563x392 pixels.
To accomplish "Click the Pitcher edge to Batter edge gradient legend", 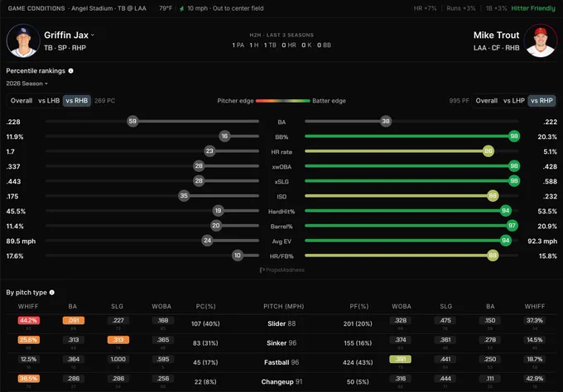I will pos(283,101).
